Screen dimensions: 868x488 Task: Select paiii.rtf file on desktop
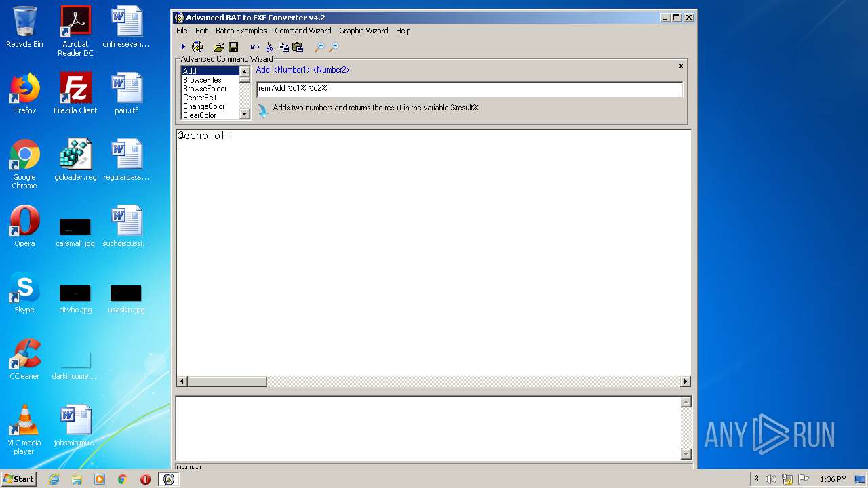(x=126, y=94)
